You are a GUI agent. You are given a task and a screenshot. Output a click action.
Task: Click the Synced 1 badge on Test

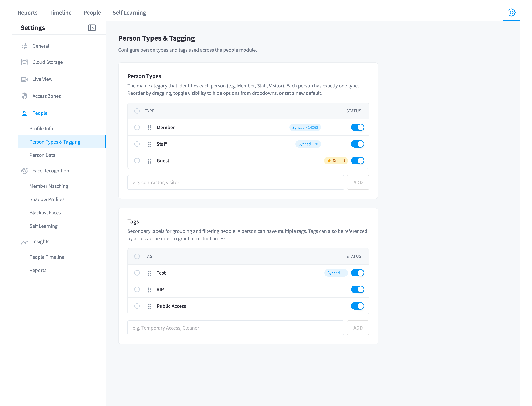(336, 273)
